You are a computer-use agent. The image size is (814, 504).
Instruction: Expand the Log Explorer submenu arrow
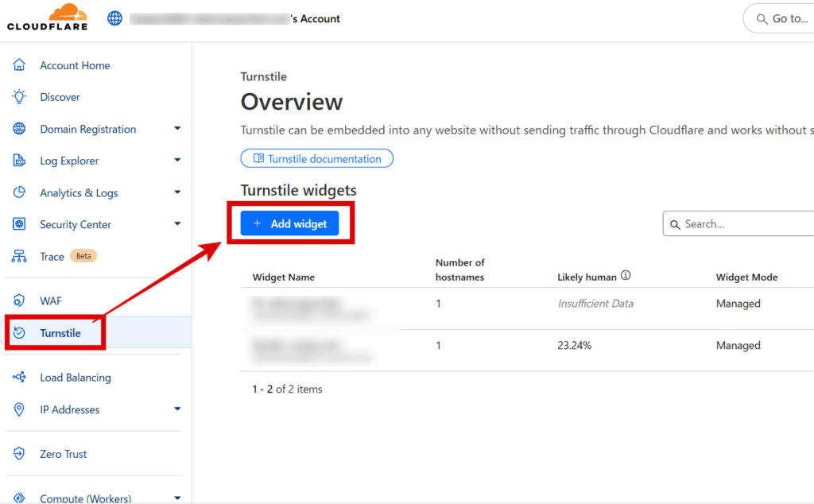tap(177, 161)
